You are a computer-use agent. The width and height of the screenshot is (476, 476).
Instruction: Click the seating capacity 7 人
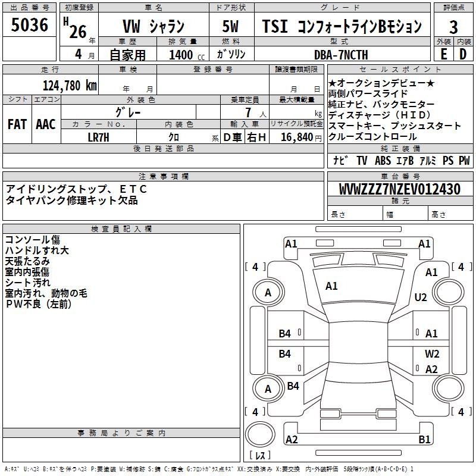pyautogui.click(x=256, y=112)
